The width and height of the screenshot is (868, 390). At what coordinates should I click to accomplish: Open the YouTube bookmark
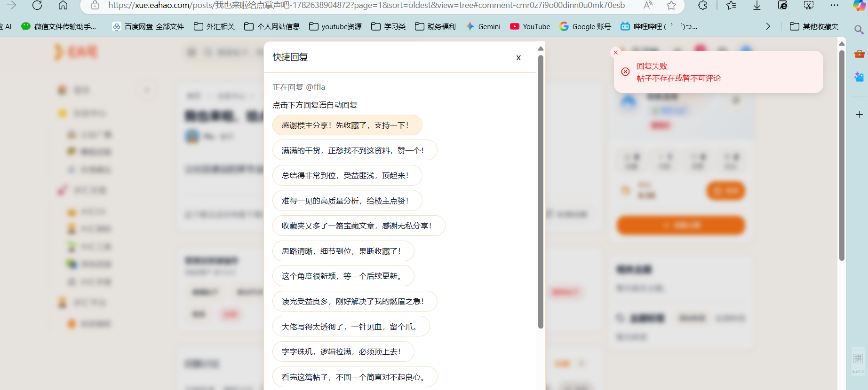[530, 26]
